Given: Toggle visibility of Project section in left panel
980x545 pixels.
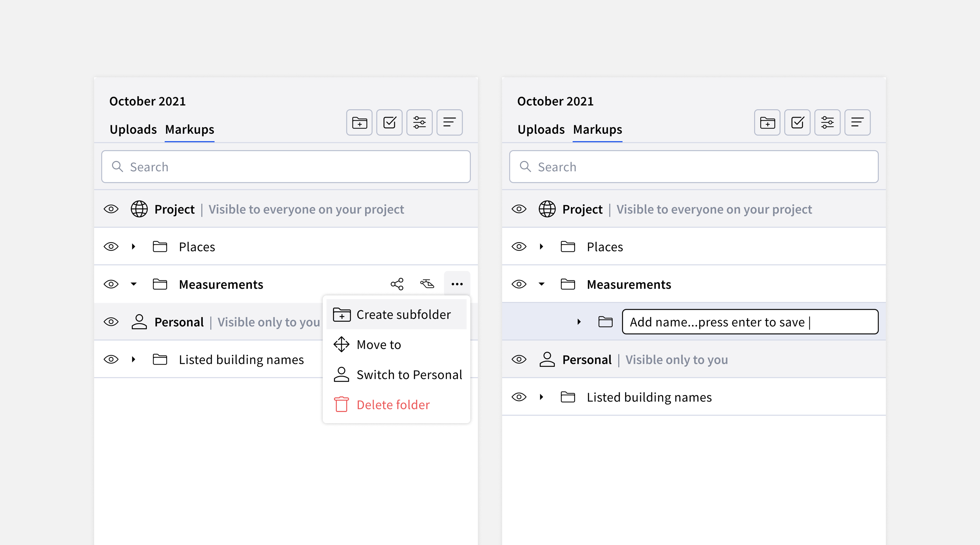Looking at the screenshot, I should pos(111,209).
